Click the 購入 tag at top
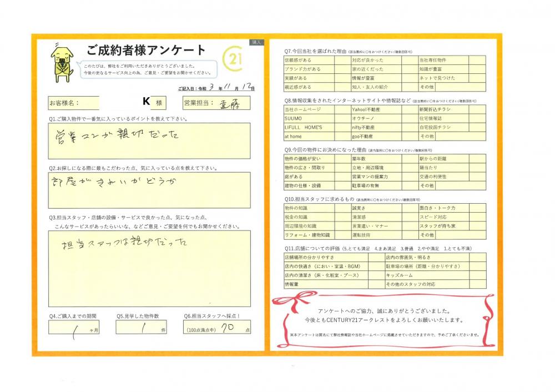The width and height of the screenshot is (555, 392). (255, 42)
